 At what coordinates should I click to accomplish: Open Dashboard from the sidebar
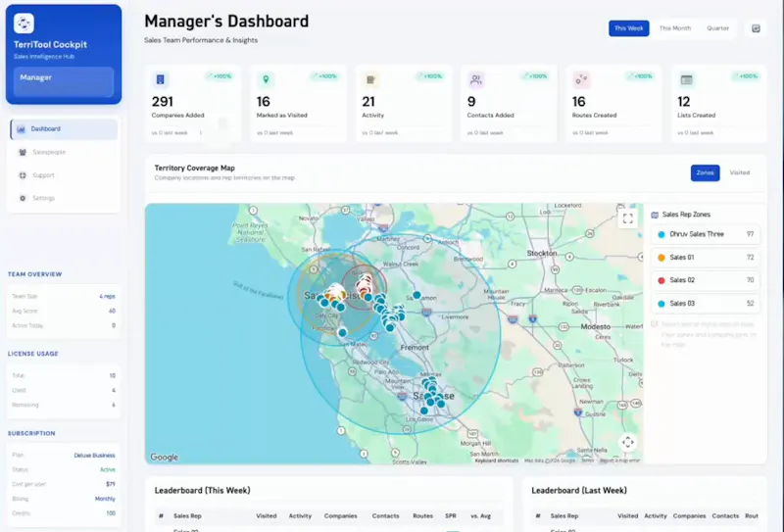[x=64, y=129]
